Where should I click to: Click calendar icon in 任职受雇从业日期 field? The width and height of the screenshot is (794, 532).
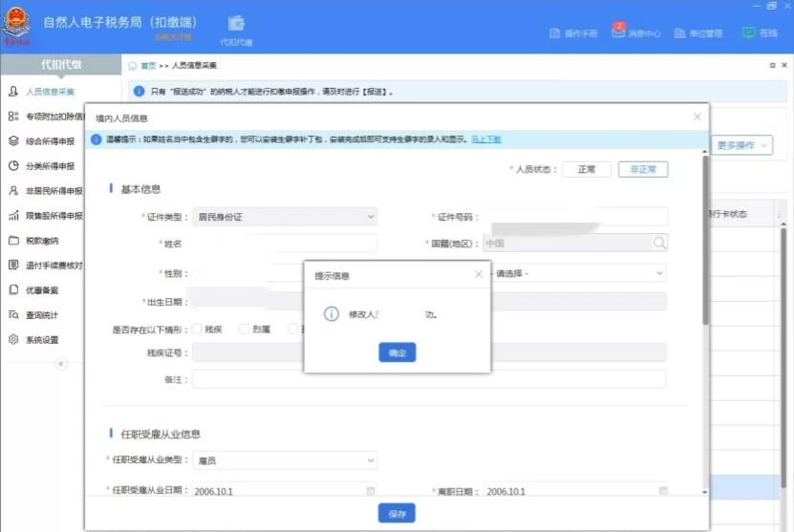[x=371, y=491]
